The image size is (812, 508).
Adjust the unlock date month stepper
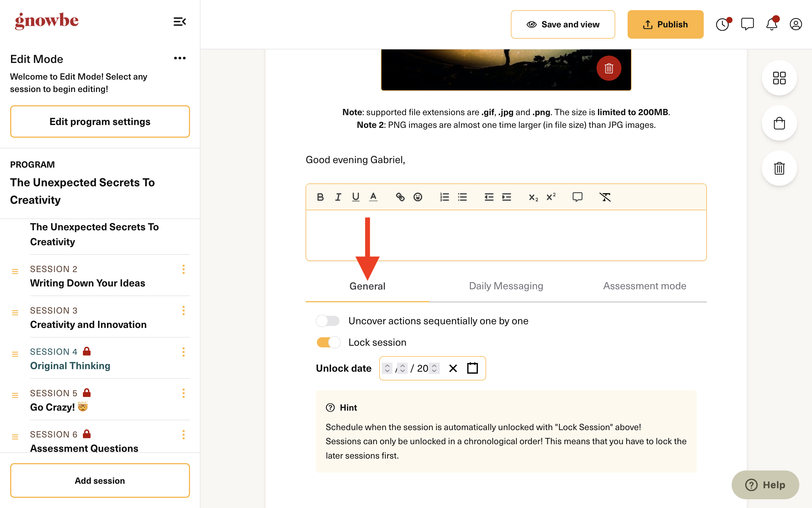pos(387,368)
